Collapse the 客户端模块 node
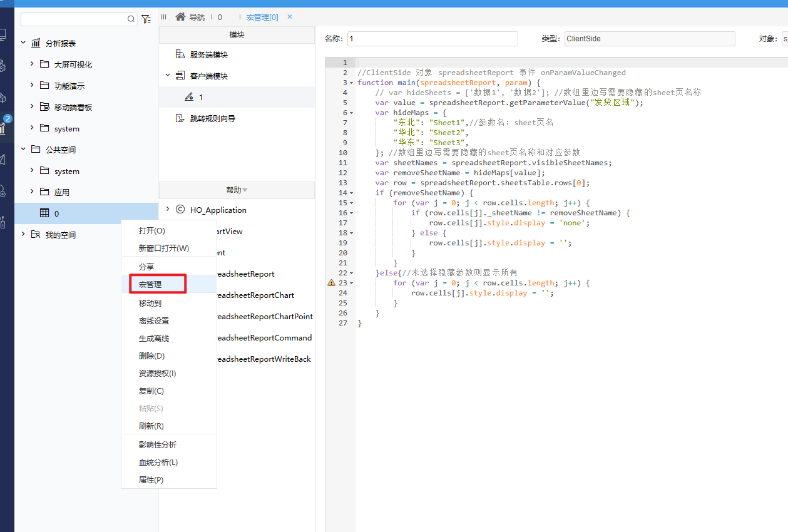Viewport: 788px width, 532px height. 168,76
